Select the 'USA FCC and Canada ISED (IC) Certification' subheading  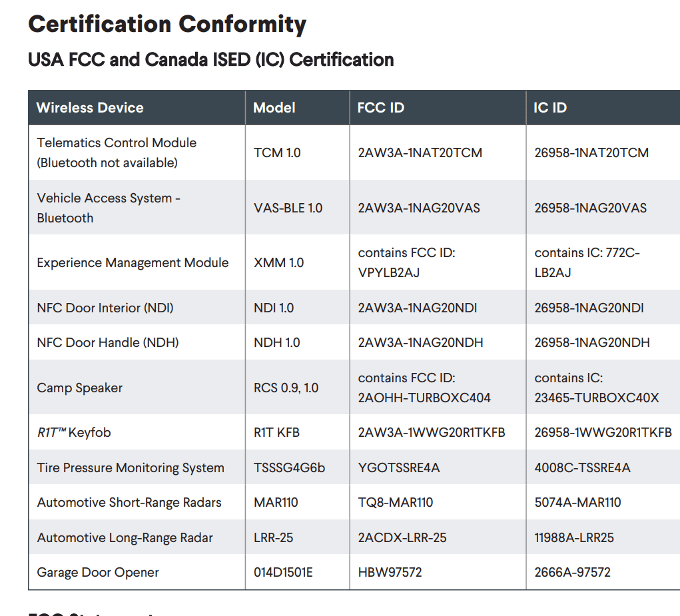[x=210, y=60]
